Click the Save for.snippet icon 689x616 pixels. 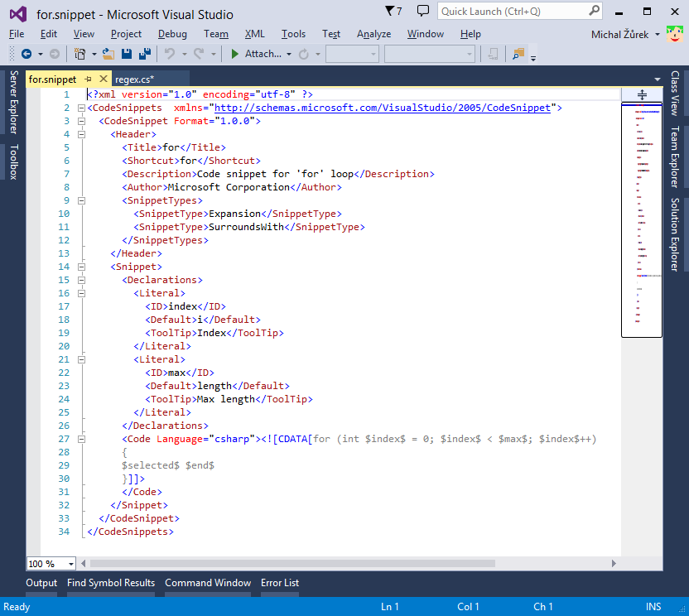tap(127, 52)
